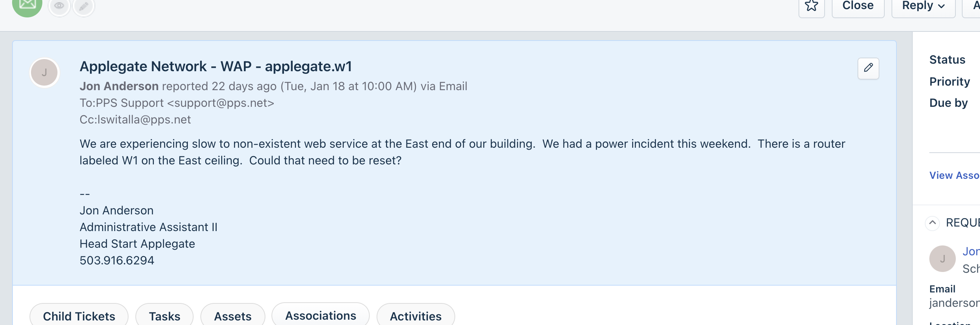Image resolution: width=980 pixels, height=325 pixels.
Task: Edit the ticket description with pencil icon
Action: point(868,68)
